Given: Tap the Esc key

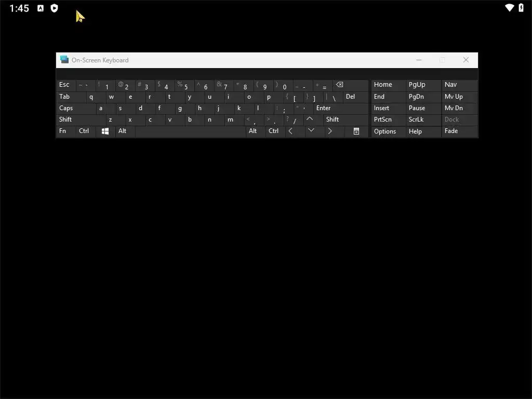Looking at the screenshot, I should [x=66, y=85].
